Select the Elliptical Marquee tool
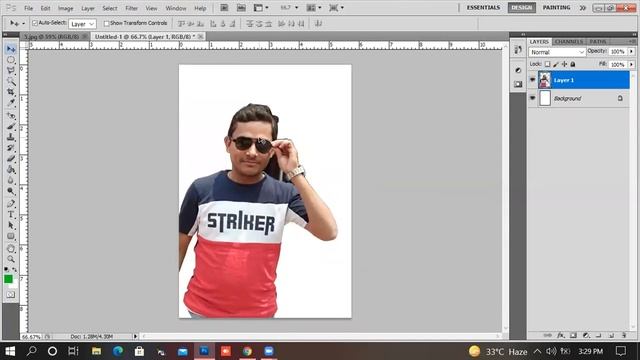 click(11, 60)
